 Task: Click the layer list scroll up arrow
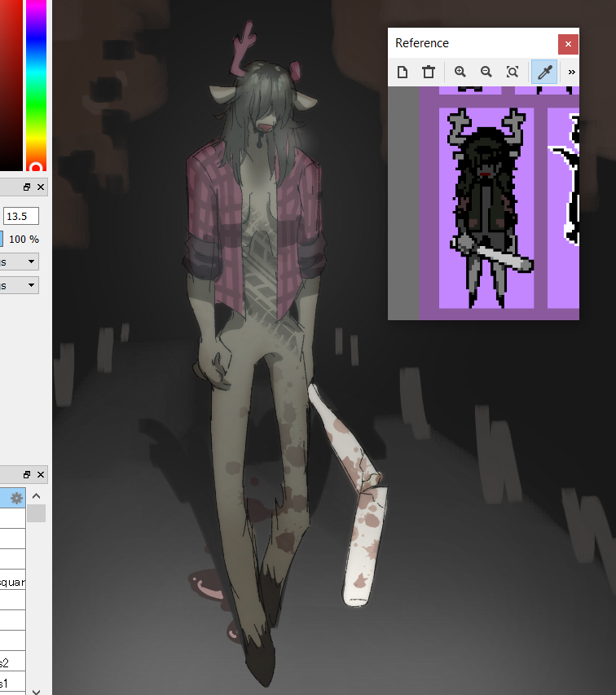coord(37,496)
